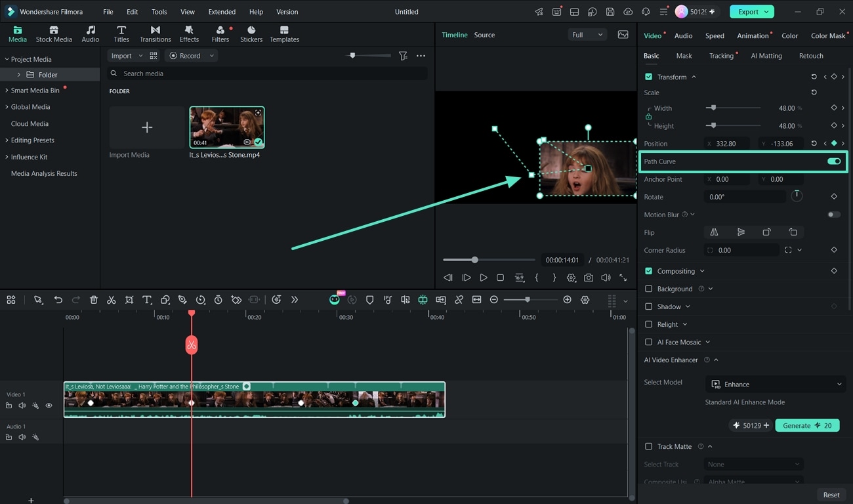The width and height of the screenshot is (853, 504).
Task: Open the Stickers panel
Action: [x=251, y=34]
